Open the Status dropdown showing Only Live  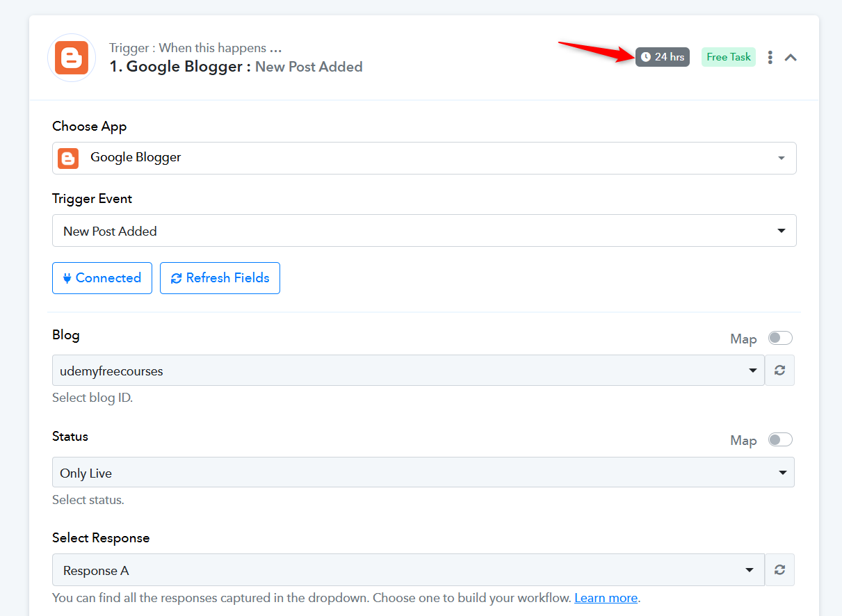coord(423,473)
